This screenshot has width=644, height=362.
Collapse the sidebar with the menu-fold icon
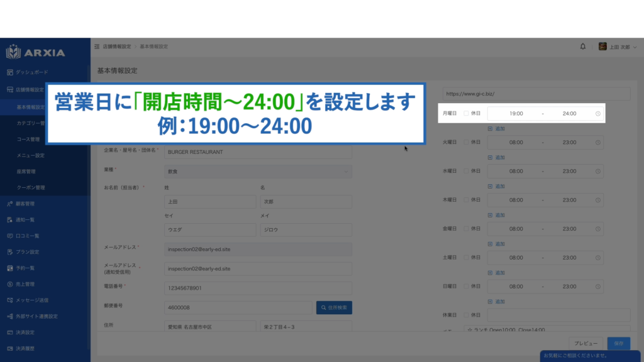(97, 47)
